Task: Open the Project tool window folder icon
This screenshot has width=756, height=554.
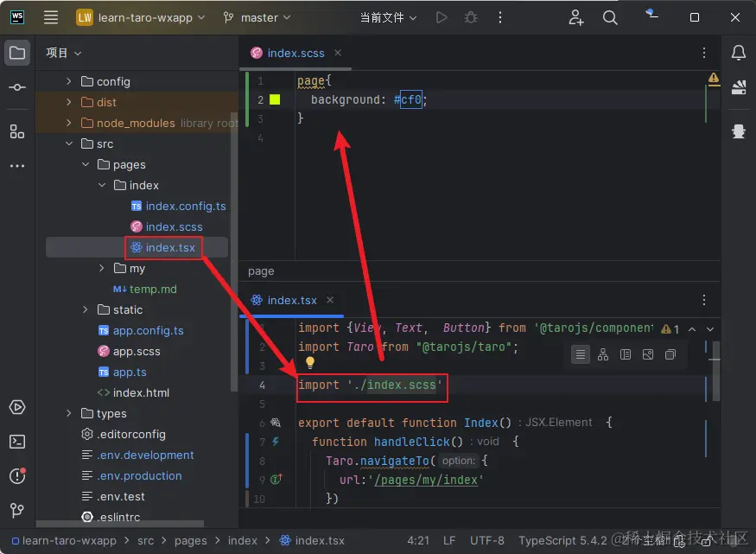Action: coord(17,53)
